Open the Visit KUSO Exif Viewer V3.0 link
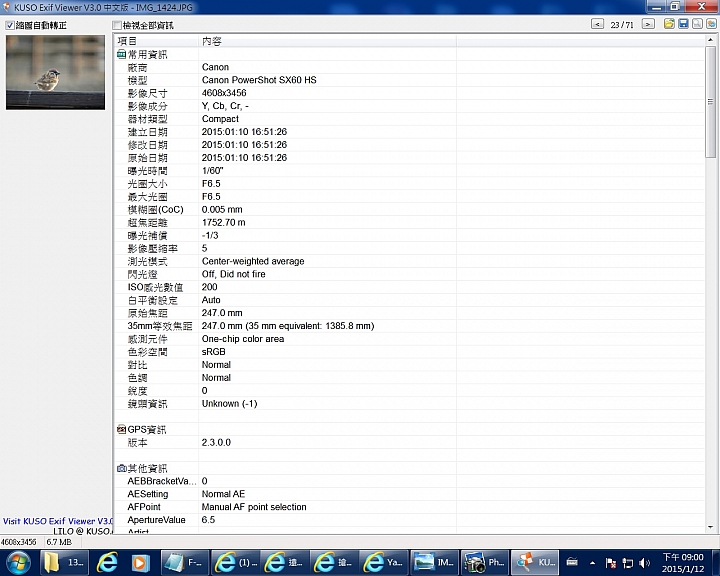The height and width of the screenshot is (576, 720). click(58, 521)
